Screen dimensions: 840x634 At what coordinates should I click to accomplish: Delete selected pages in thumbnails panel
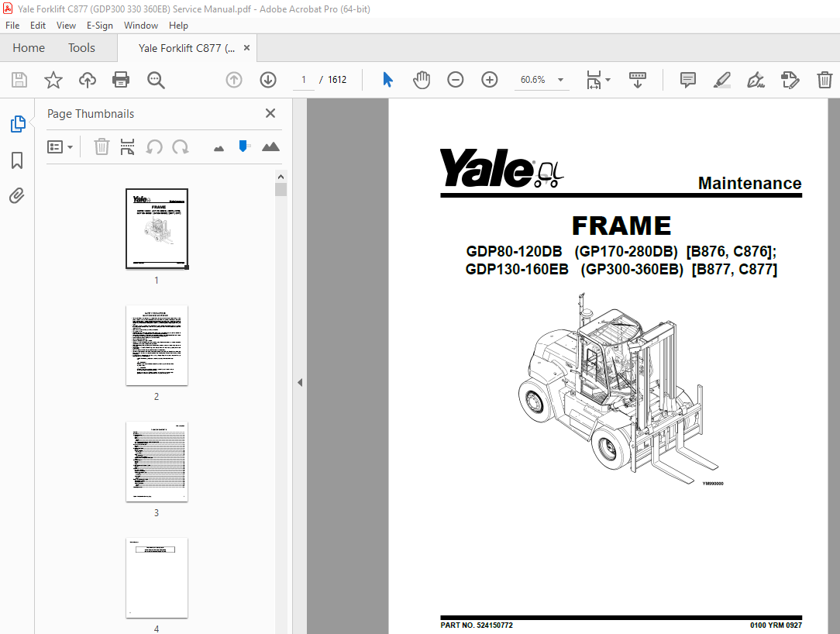pos(102,146)
